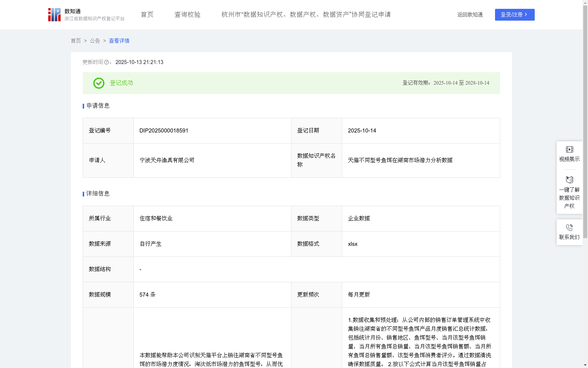The width and height of the screenshot is (588, 368).
Task: Click the 视频展示 video icon in sidebar
Action: 569,149
